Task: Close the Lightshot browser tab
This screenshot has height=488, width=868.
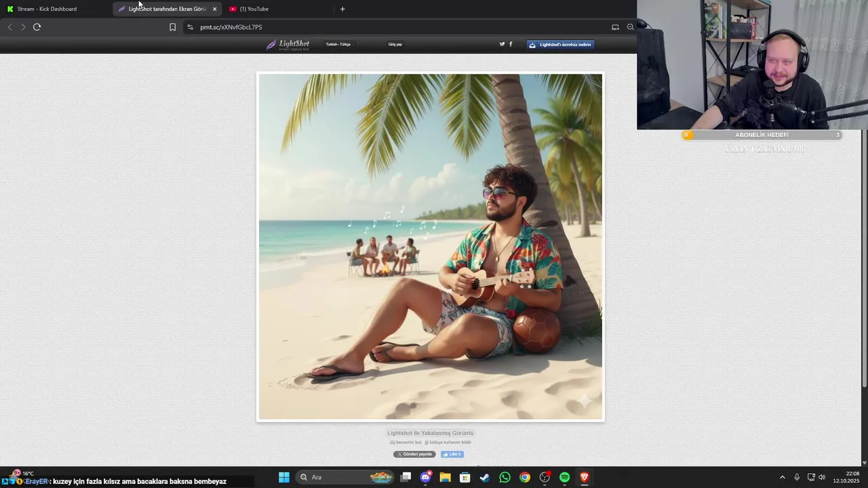Action: tap(214, 9)
